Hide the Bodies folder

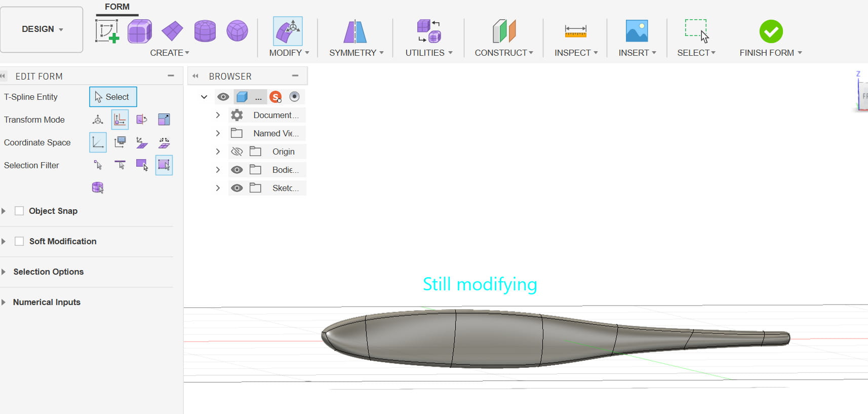tap(236, 170)
